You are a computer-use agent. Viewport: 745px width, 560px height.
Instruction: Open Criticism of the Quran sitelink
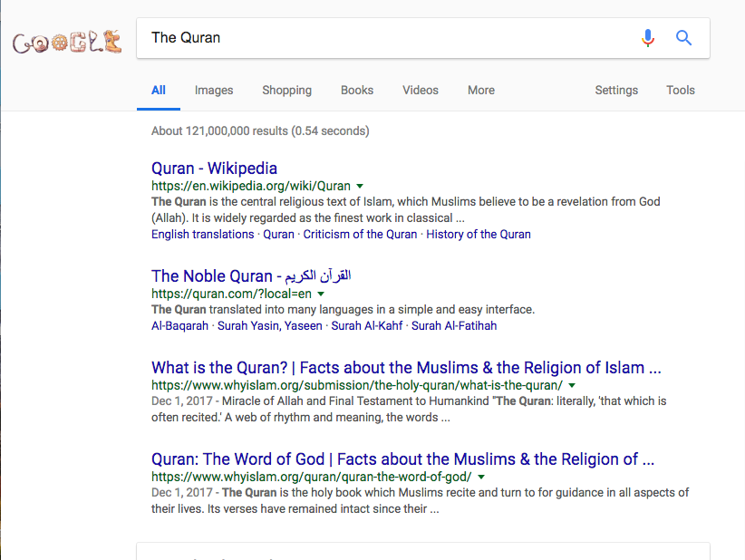point(360,234)
